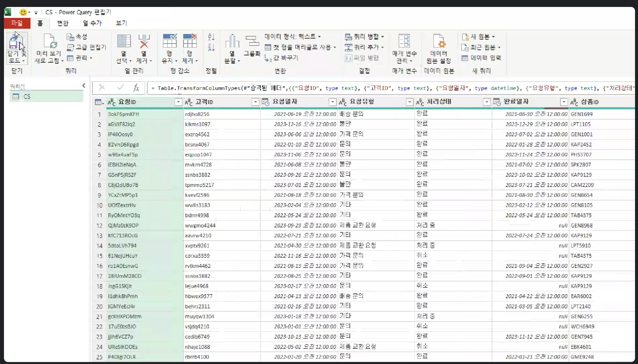Open the Advanced Editor (고급 편집기)
This screenshot has width=638, height=364.
pos(87,47)
